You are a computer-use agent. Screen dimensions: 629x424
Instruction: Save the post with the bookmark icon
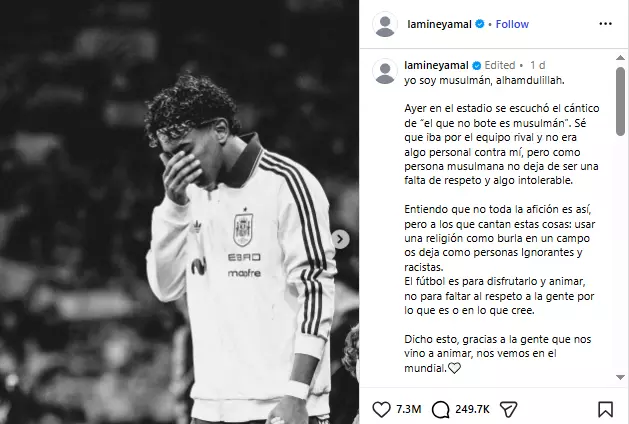[x=605, y=410]
